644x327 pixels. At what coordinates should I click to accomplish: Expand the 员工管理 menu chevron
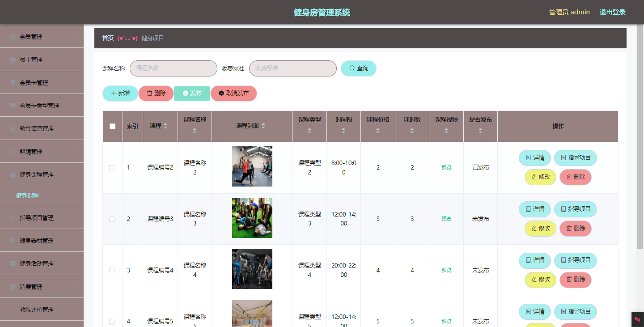click(73, 59)
